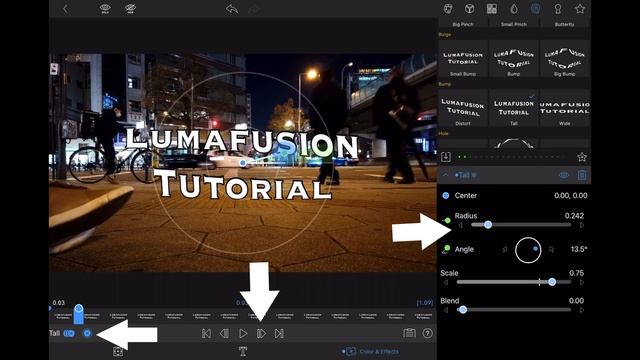Click the Angle rotation dial
This screenshot has width=640, height=360.
[528, 250]
